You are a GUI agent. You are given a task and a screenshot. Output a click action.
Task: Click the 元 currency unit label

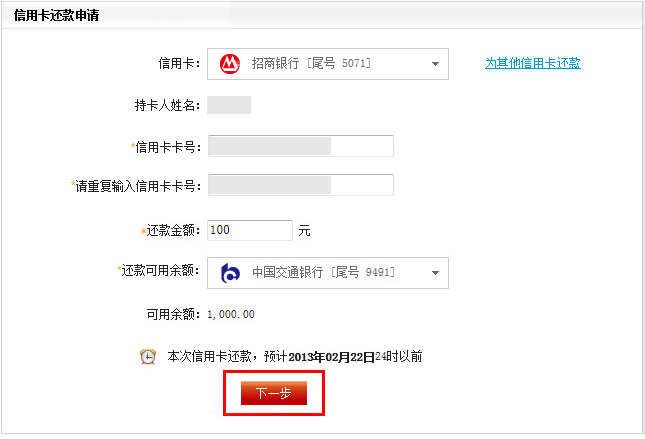(x=304, y=230)
